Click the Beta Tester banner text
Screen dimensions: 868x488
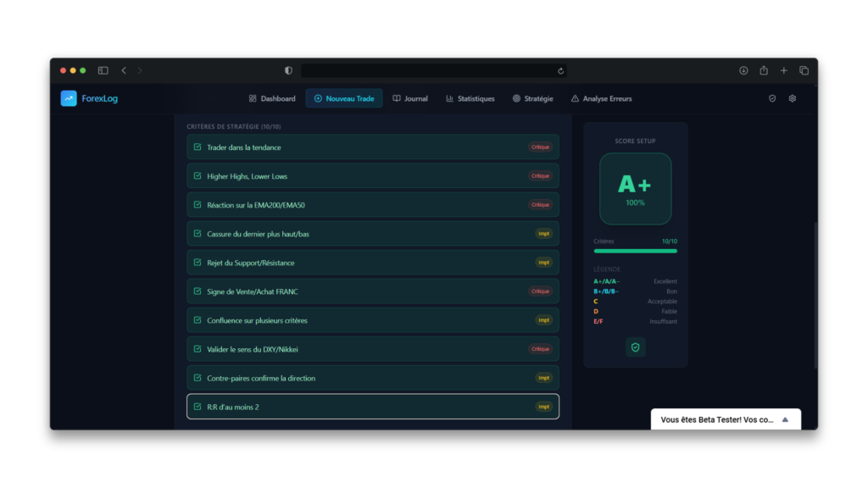pos(717,419)
